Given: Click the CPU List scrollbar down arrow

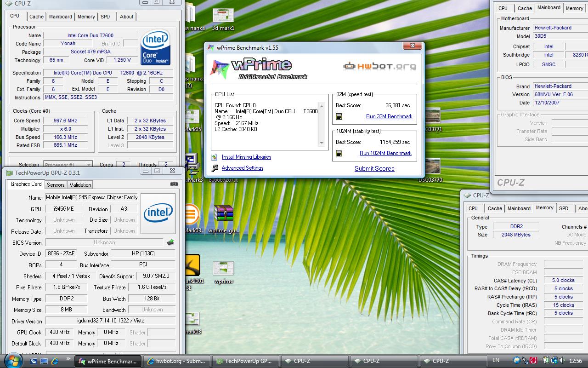Looking at the screenshot, I should pyautogui.click(x=322, y=143).
